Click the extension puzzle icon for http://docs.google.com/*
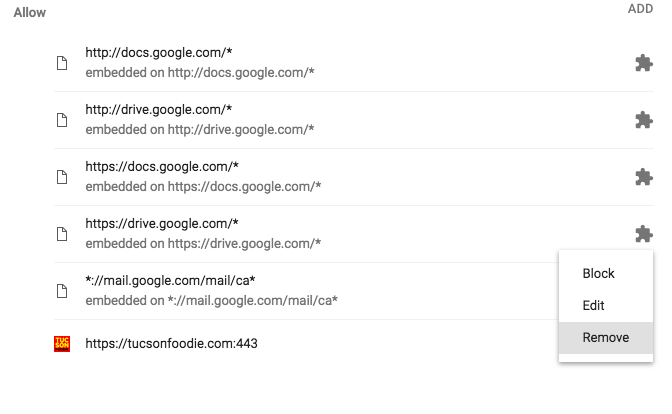The height and width of the screenshot is (414, 672). (x=644, y=63)
